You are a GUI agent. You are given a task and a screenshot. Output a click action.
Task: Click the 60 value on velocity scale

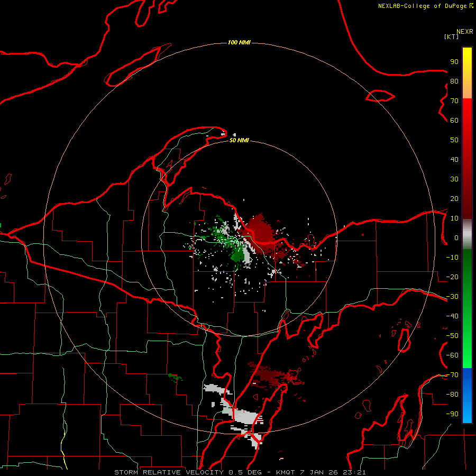pyautogui.click(x=454, y=121)
